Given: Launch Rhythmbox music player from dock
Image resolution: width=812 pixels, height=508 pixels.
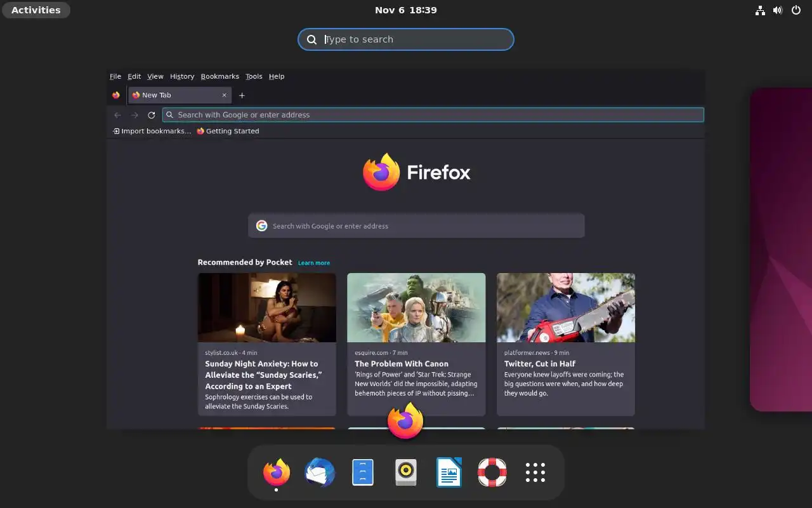Looking at the screenshot, I should point(406,472).
